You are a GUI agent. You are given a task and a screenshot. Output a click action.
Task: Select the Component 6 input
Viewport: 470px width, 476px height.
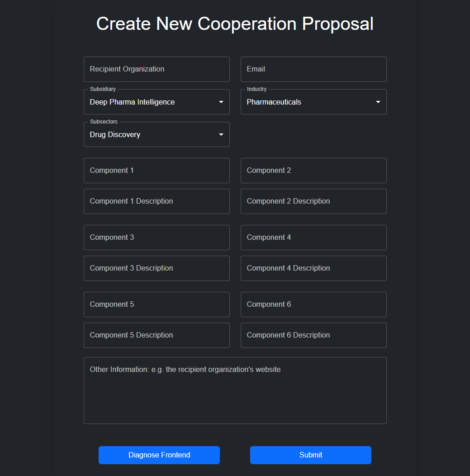[313, 305]
